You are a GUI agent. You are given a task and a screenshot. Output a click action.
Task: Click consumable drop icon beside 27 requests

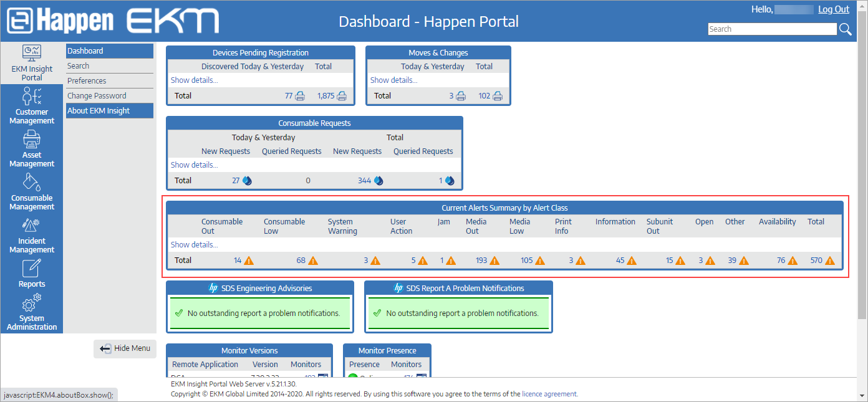(x=247, y=181)
